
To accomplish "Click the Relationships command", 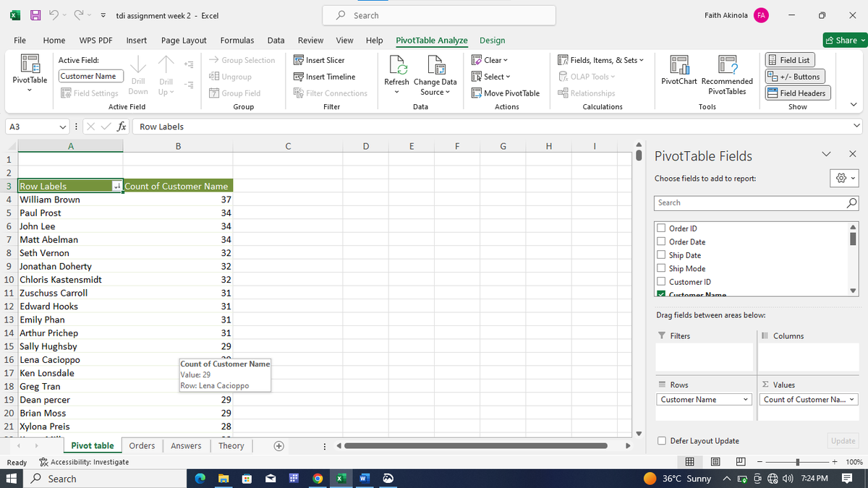I will 587,93.
